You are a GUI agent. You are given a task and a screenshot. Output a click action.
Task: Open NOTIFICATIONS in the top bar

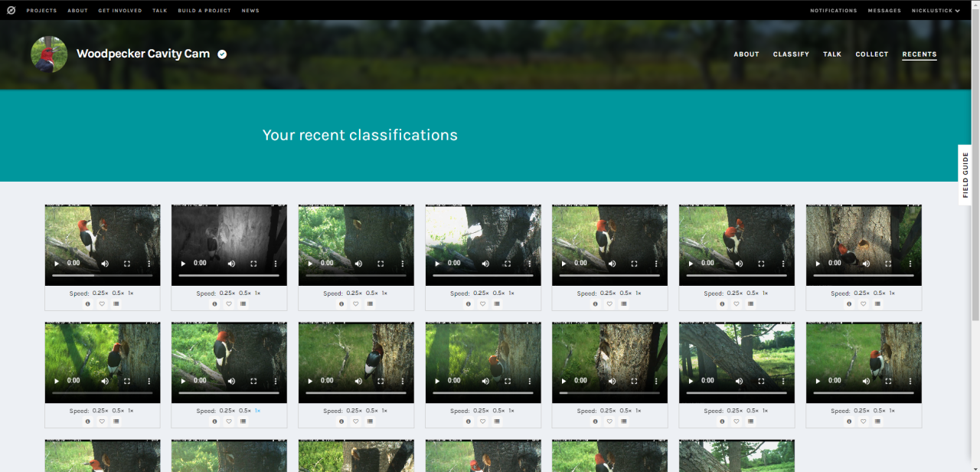click(x=834, y=11)
